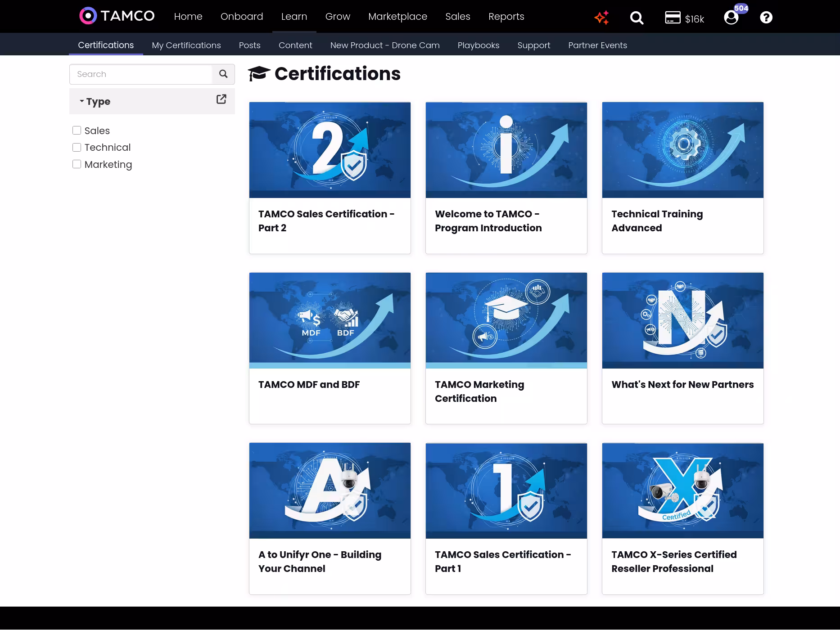Focus the sidebar Search input field
This screenshot has width=840, height=630.
coord(140,74)
